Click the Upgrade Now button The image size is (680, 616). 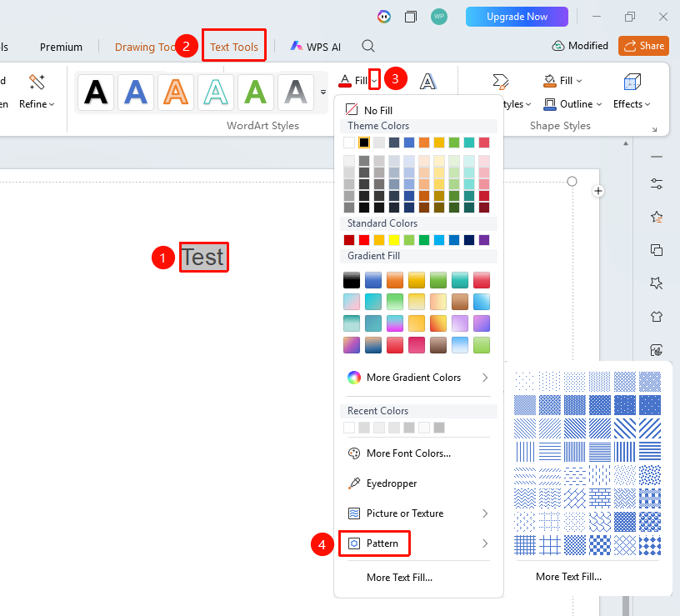coord(517,17)
